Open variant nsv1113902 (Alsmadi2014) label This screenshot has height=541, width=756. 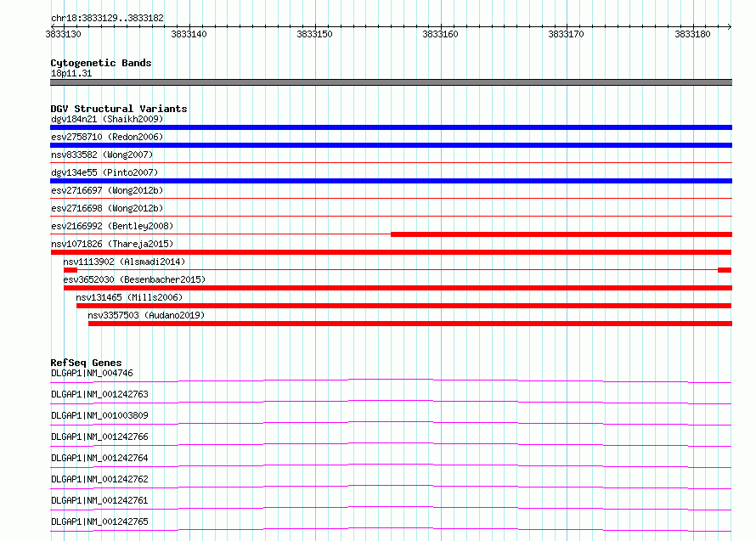tap(124, 262)
